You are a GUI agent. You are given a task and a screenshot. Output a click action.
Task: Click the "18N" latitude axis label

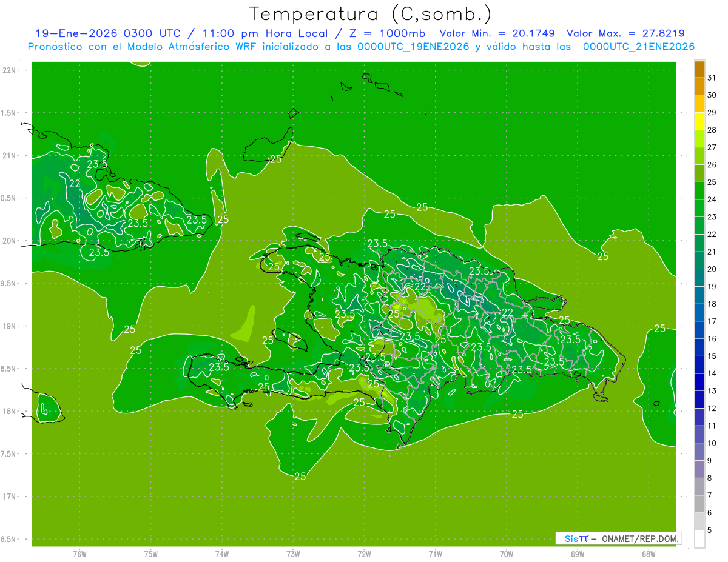pyautogui.click(x=10, y=411)
